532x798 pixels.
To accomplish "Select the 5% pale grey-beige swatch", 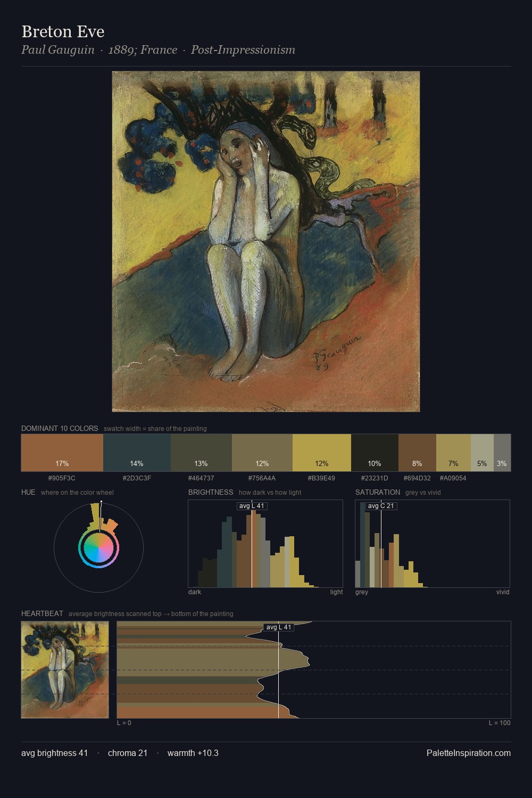I will [482, 453].
